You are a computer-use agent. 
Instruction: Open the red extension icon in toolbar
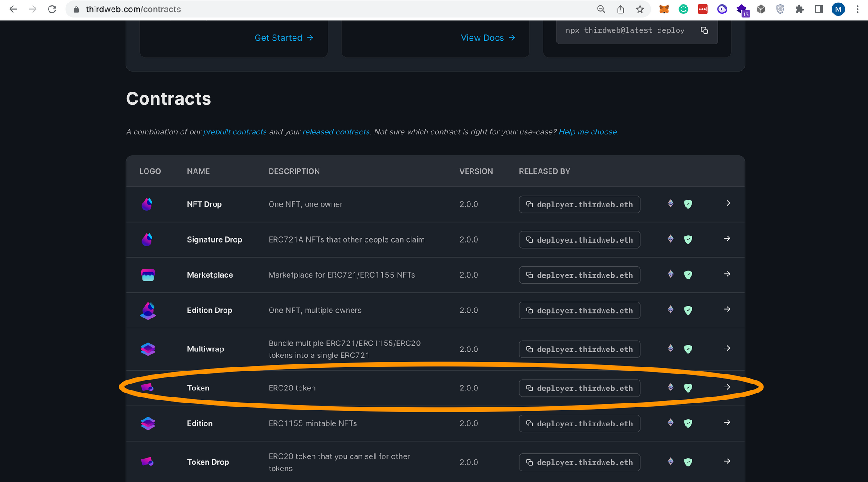pos(703,9)
